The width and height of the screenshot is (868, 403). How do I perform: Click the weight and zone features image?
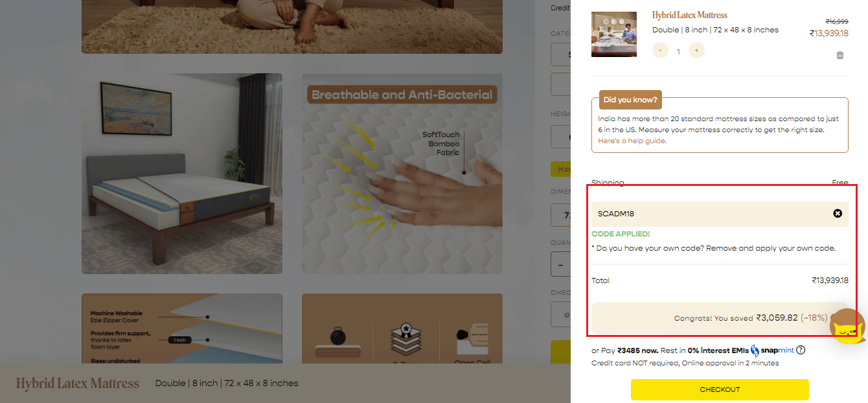coord(402,328)
